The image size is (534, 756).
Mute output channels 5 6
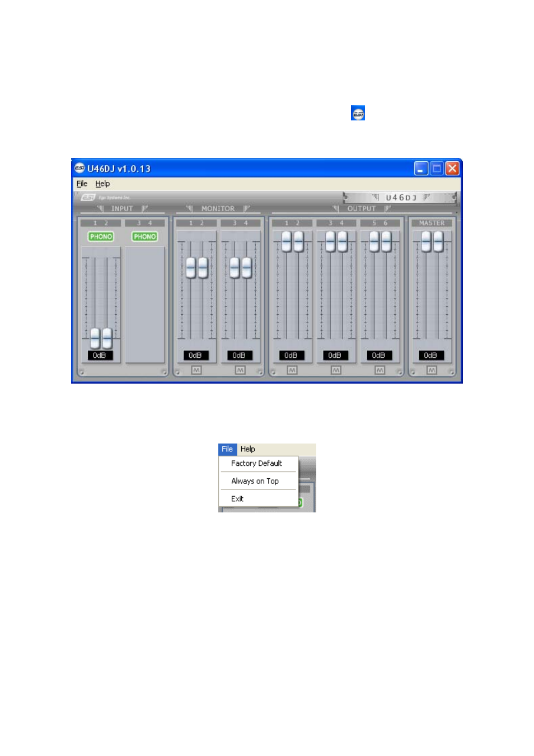[x=380, y=370]
